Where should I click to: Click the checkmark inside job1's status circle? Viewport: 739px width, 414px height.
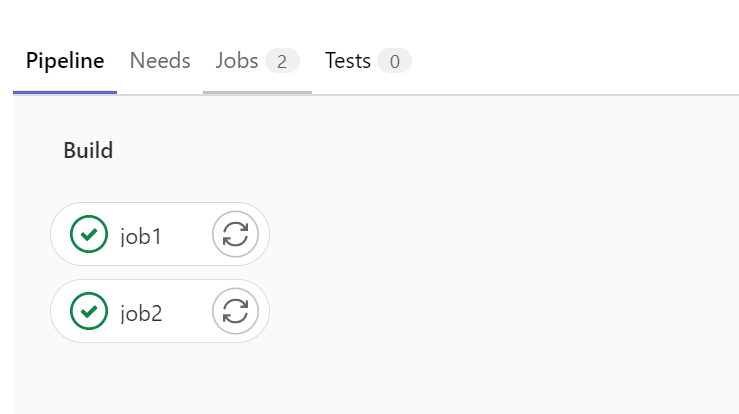pos(89,234)
